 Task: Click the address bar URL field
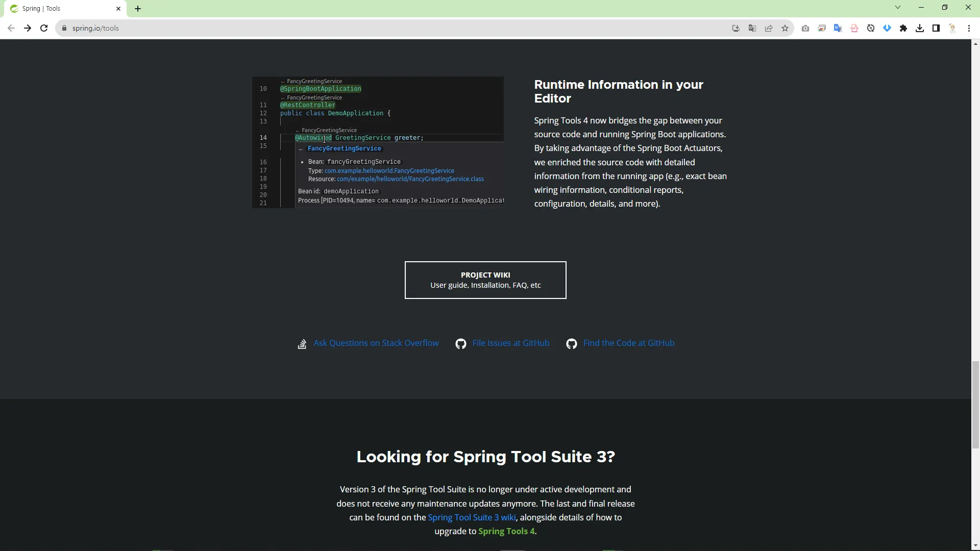tap(357, 29)
